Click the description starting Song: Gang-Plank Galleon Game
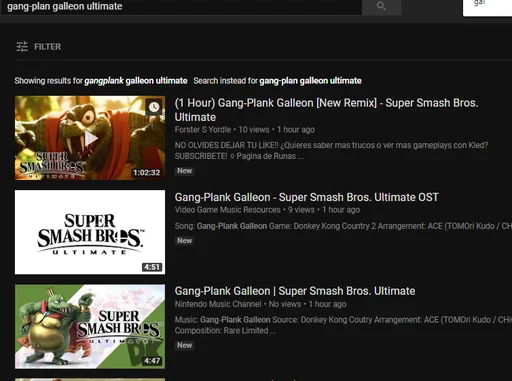The image size is (512, 381). pyautogui.click(x=343, y=226)
